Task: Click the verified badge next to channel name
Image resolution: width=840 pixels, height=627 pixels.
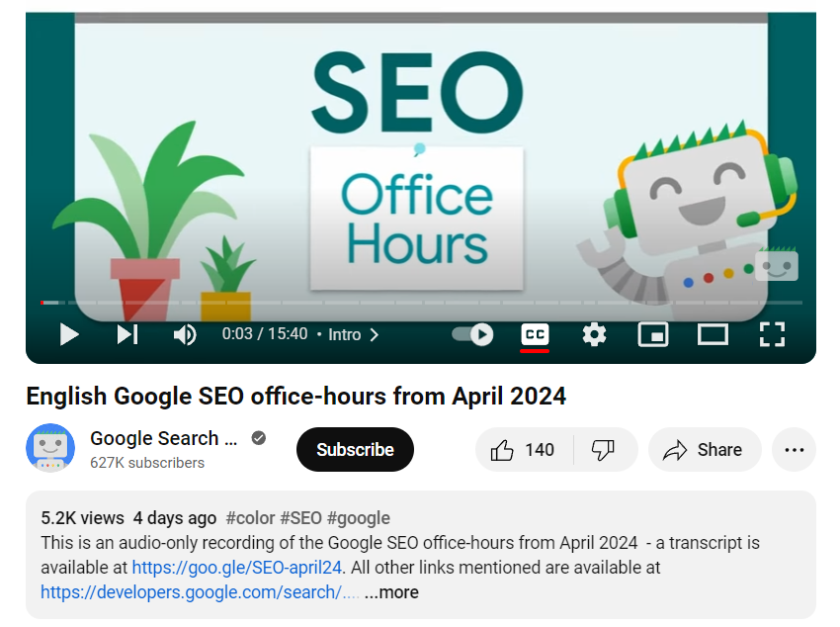Action: pyautogui.click(x=259, y=438)
